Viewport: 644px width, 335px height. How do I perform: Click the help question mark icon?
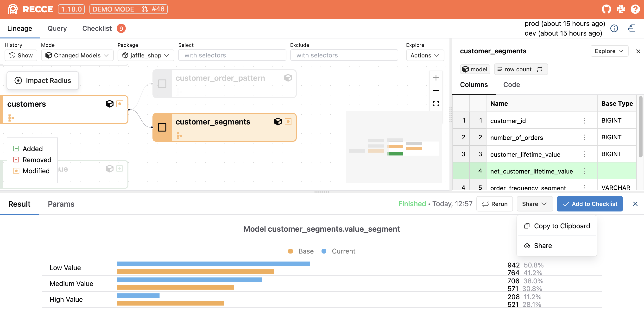coord(635,9)
